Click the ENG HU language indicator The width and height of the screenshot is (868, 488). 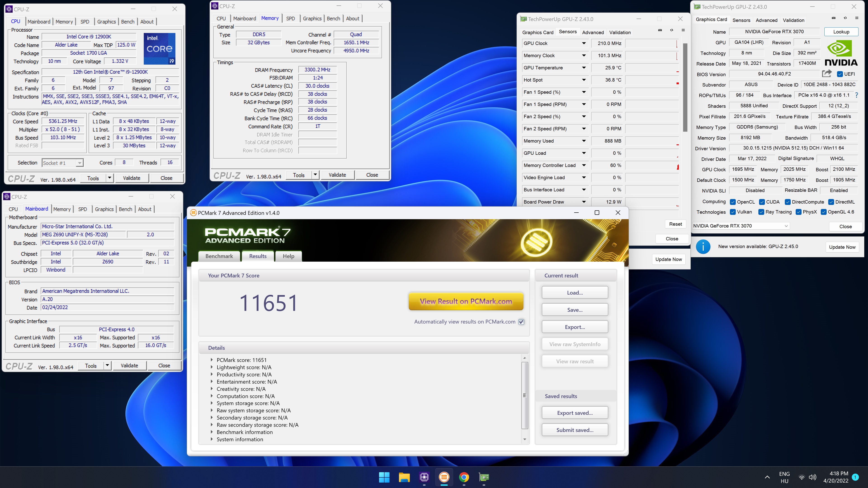tap(784, 477)
